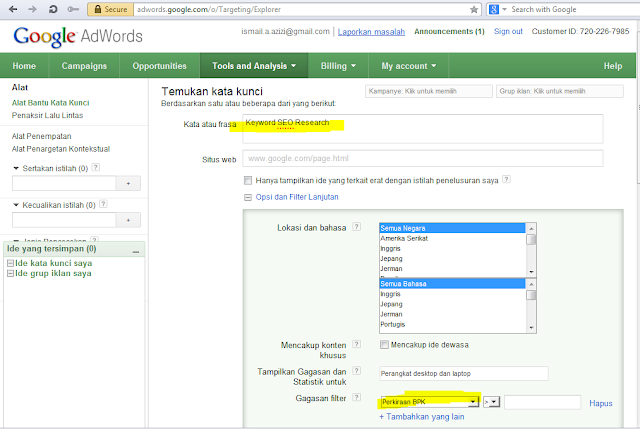Reload the page with refresh icon
The width and height of the screenshot is (640, 429).
[x=53, y=9]
